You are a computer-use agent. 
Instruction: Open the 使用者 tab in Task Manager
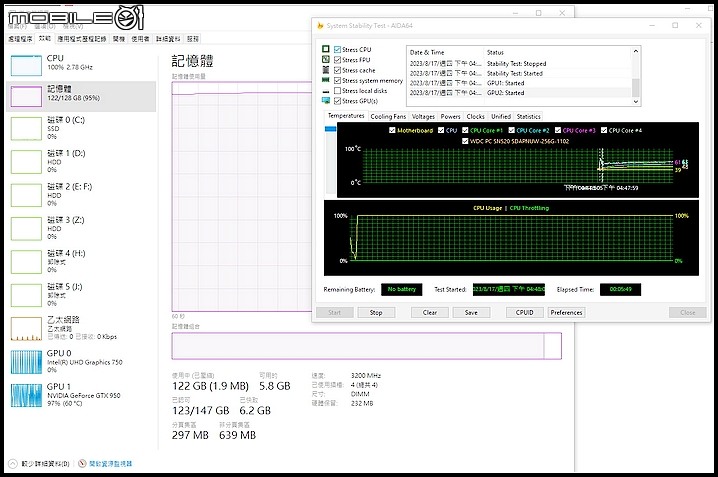click(140, 39)
